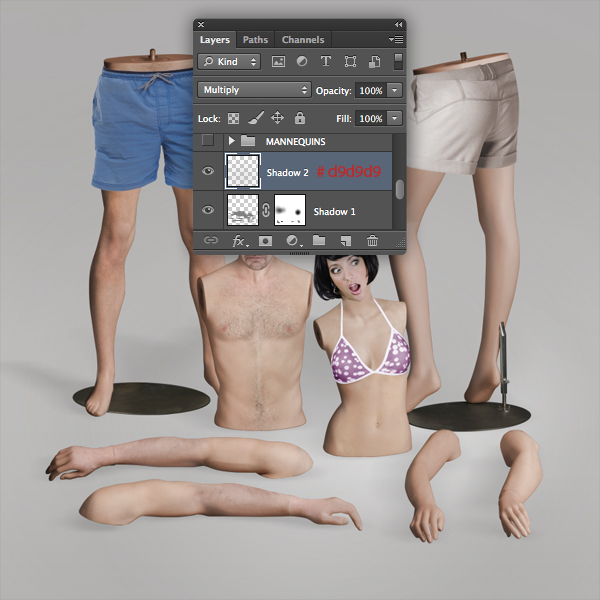Switch to the Channels tab
The width and height of the screenshot is (600, 600).
pyautogui.click(x=303, y=40)
